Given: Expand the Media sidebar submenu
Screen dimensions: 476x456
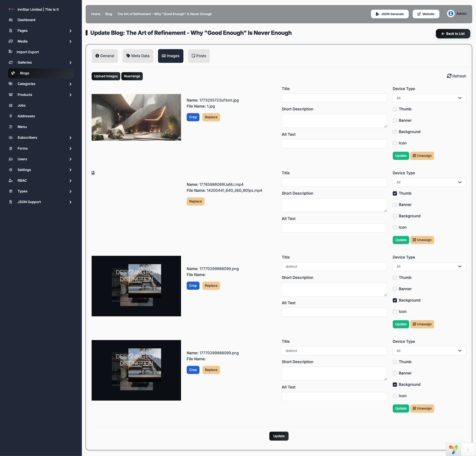Looking at the screenshot, I should (x=70, y=41).
